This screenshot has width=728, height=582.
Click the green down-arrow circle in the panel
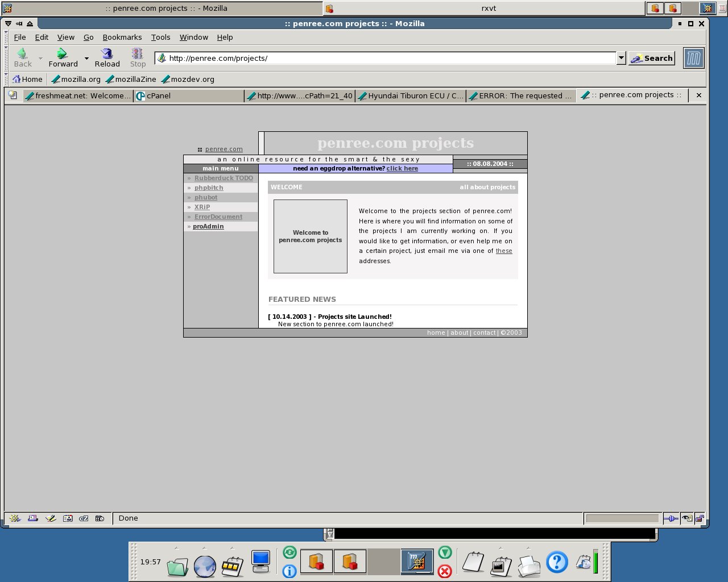pos(445,552)
